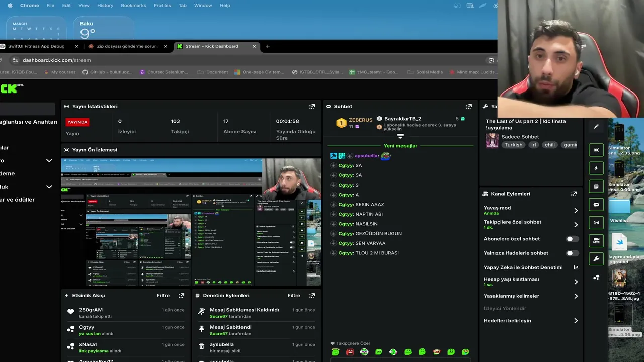Pop out the Kanal Eylemleri panel
Image resolution: width=644 pixels, height=362 pixels.
[574, 194]
